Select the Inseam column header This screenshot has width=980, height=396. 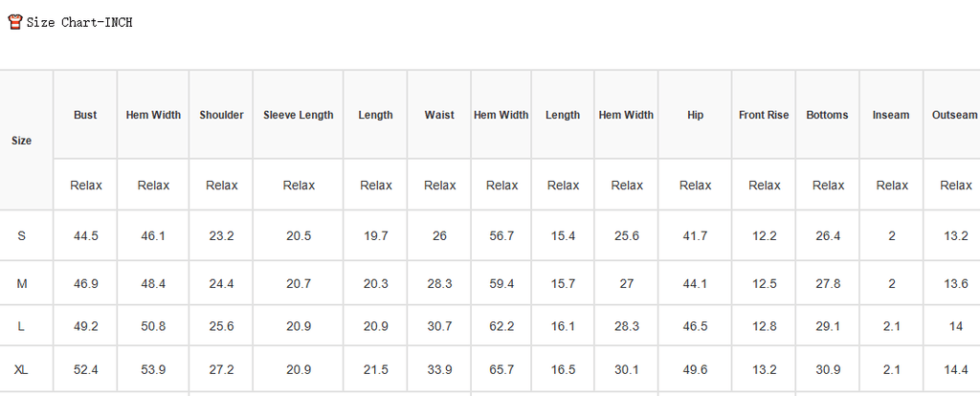891,115
